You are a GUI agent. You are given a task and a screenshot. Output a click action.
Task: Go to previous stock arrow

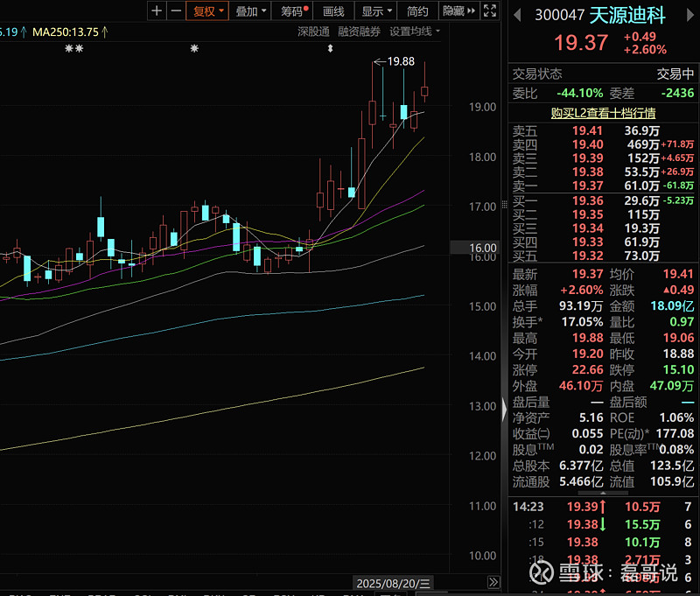click(517, 15)
